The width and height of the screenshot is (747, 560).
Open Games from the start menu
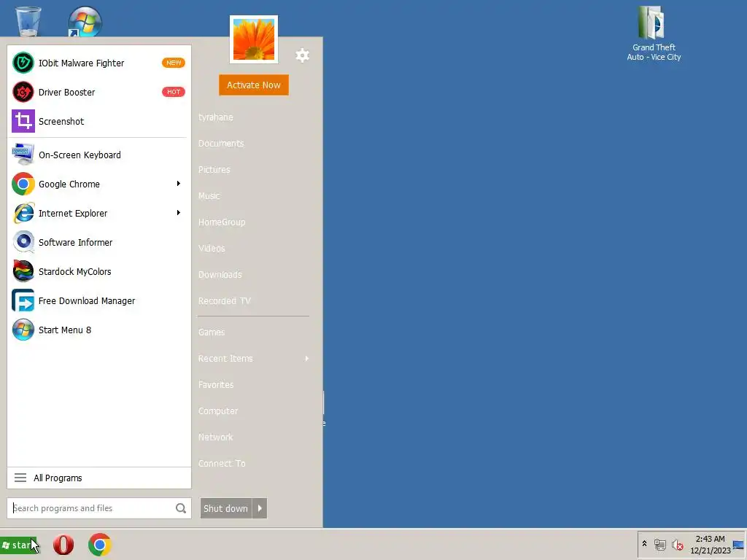tap(212, 332)
